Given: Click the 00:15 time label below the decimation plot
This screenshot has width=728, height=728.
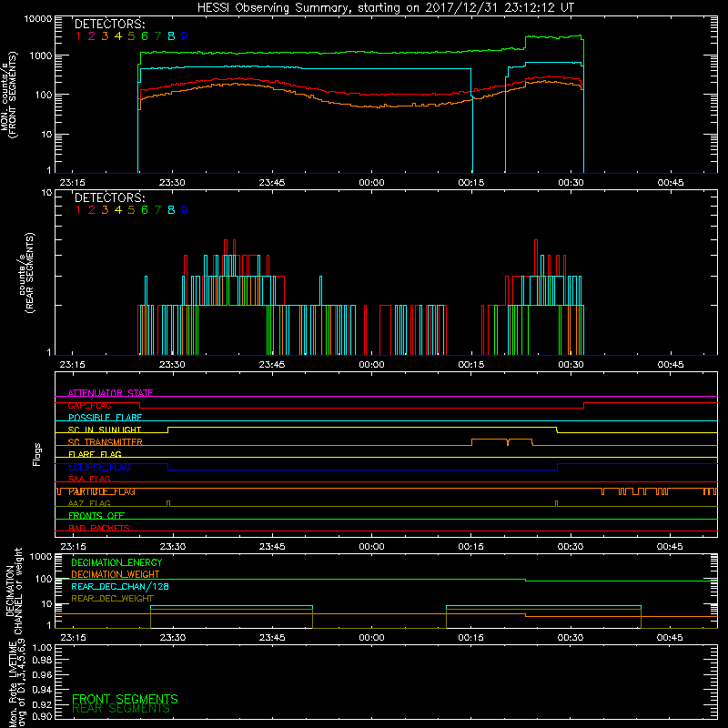Looking at the screenshot, I should point(470,638).
